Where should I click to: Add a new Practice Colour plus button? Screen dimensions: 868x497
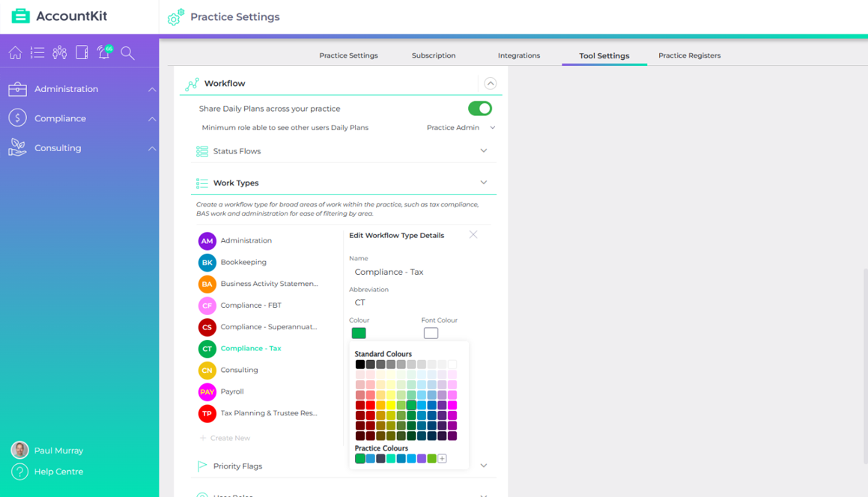(x=442, y=458)
